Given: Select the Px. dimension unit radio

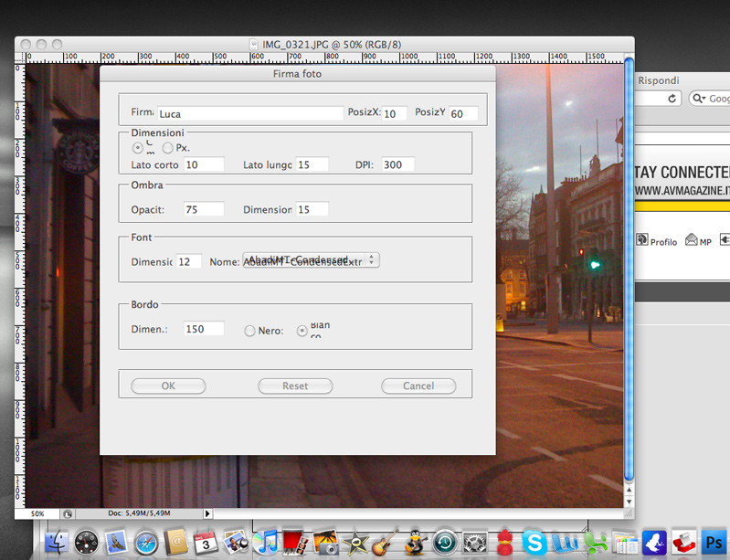Looking at the screenshot, I should [x=168, y=147].
